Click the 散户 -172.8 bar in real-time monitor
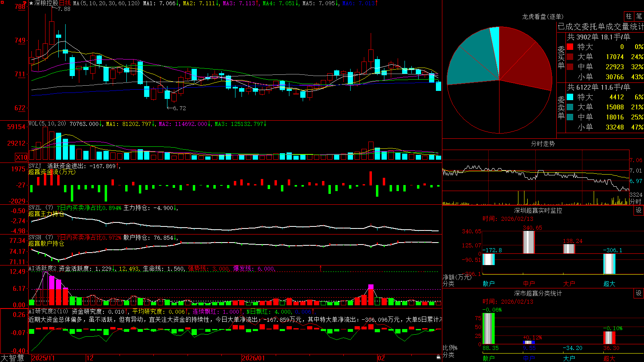644x362 pixels. point(489,259)
